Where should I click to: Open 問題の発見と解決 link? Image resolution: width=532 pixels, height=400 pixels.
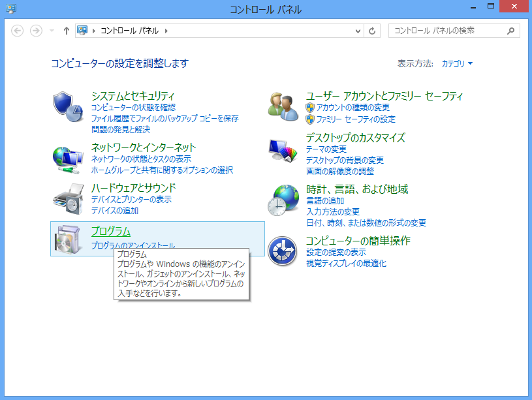[x=121, y=129]
